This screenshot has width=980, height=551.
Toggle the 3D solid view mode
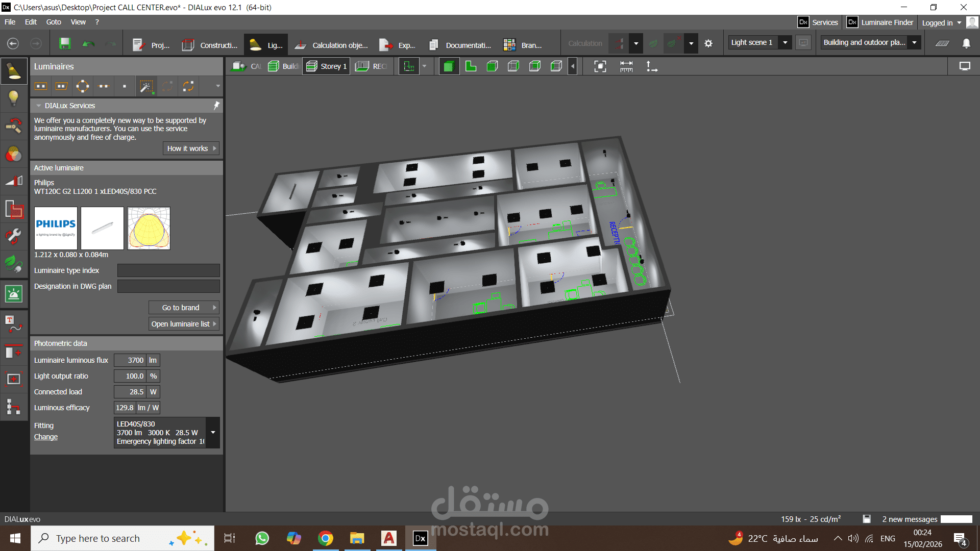pyautogui.click(x=449, y=66)
